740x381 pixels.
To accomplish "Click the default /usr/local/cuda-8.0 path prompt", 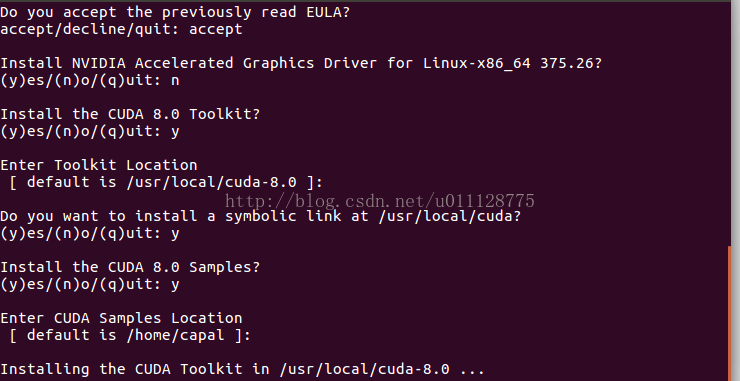I will click(x=166, y=182).
